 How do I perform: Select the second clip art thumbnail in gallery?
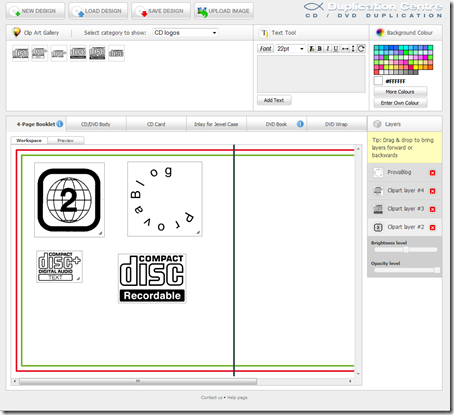40,53
